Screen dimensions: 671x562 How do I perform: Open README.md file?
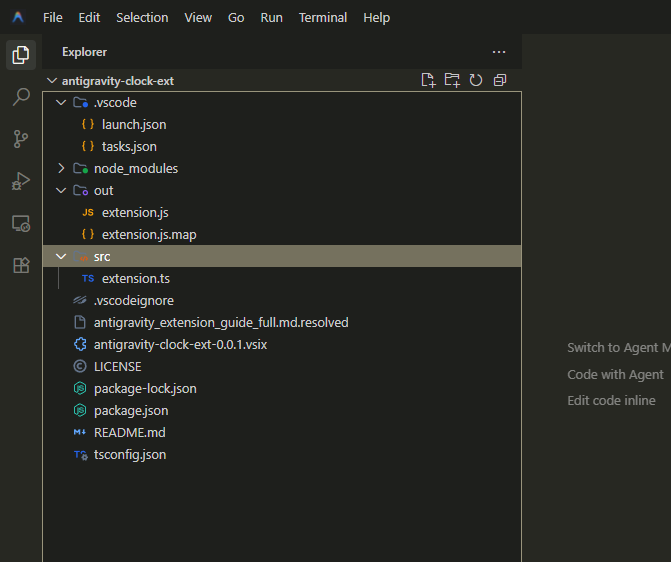(x=130, y=433)
